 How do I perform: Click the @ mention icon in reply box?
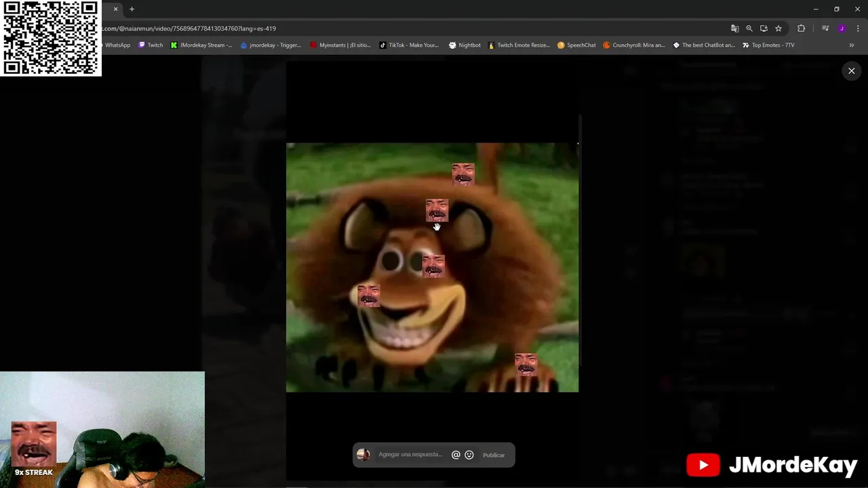coord(456,455)
